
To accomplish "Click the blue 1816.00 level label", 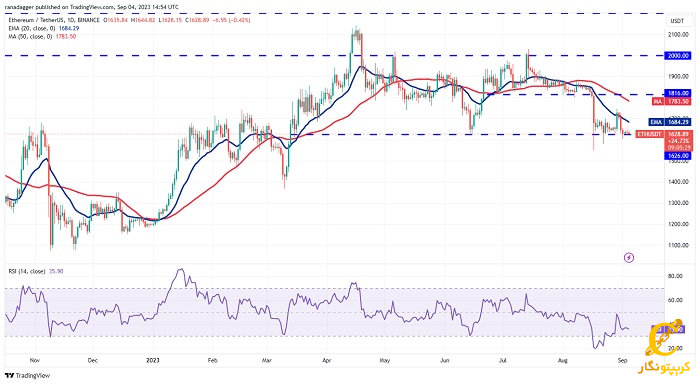I will [679, 93].
